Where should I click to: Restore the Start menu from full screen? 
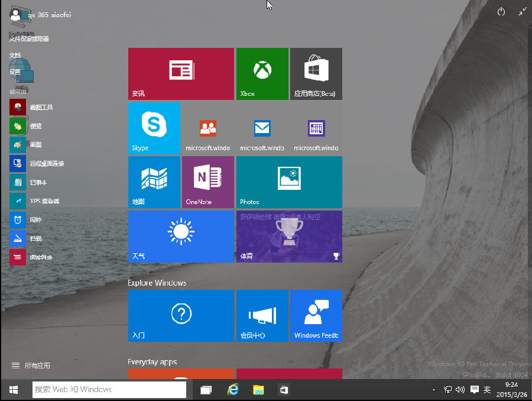(523, 12)
